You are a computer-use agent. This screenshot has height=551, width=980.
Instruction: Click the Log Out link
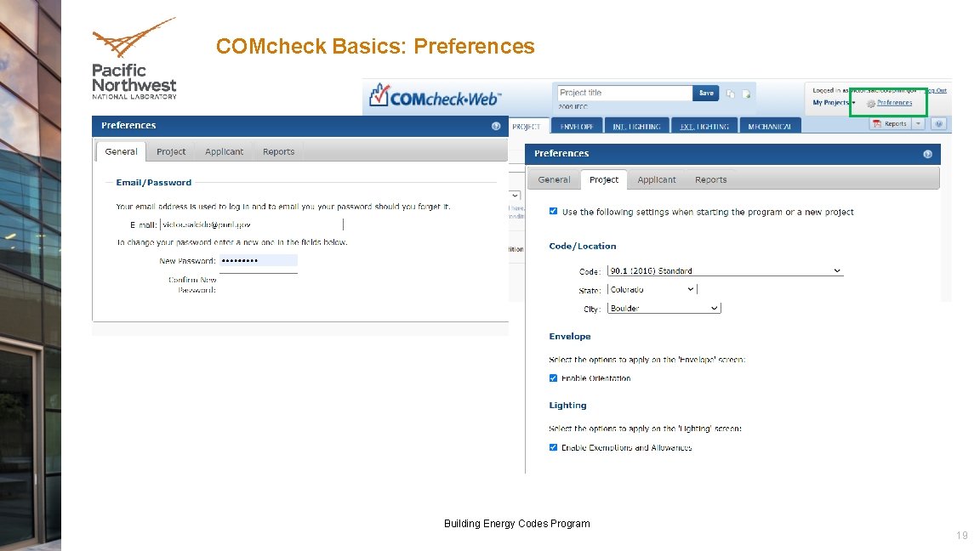coord(934,89)
